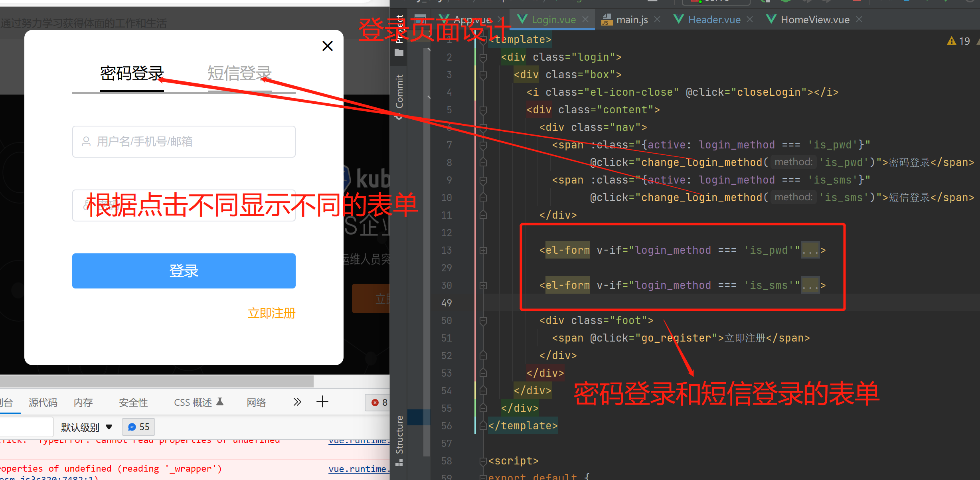980x480 pixels.
Task: Open the Commit tool window
Action: [x=399, y=92]
